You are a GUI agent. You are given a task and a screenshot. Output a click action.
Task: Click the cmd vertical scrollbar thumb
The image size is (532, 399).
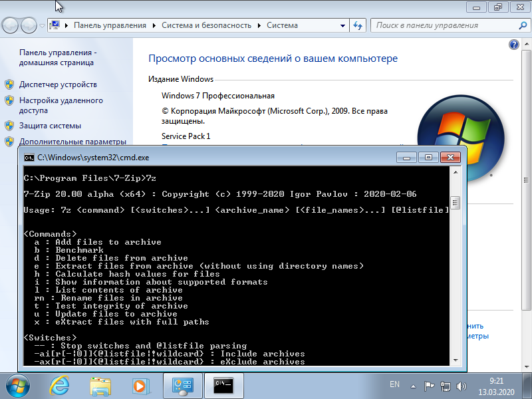click(x=456, y=203)
